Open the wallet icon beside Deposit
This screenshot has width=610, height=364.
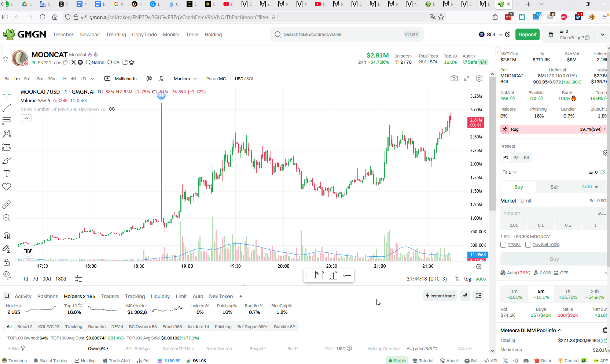click(551, 34)
